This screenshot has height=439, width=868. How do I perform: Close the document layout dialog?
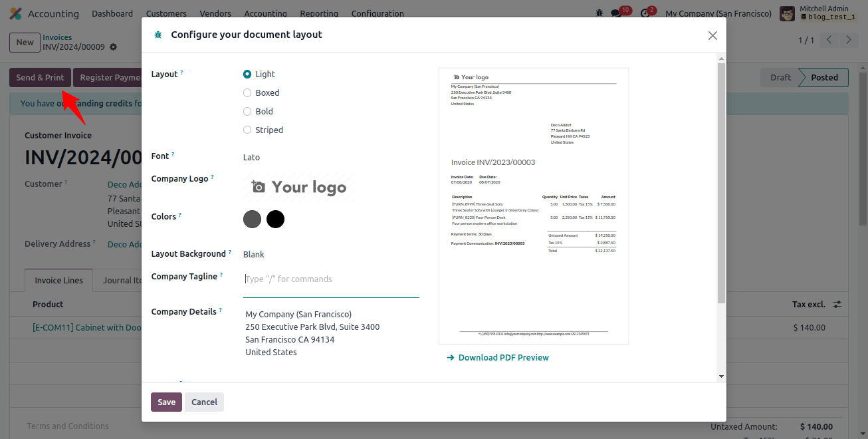712,35
